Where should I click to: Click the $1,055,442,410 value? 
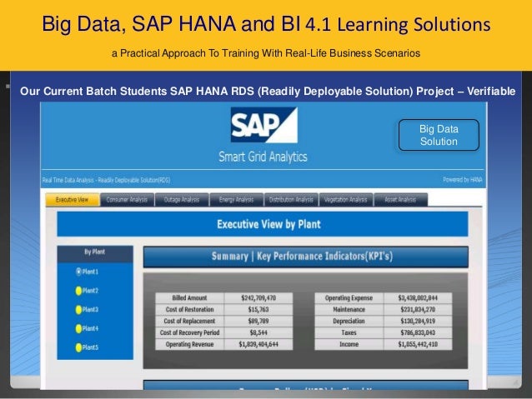coord(418,344)
